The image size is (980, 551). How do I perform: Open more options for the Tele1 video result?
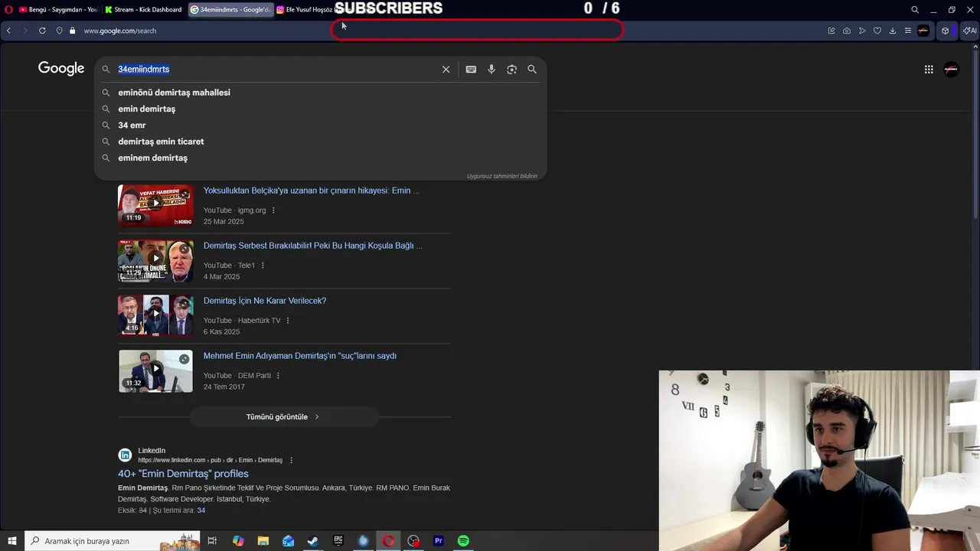click(263, 266)
